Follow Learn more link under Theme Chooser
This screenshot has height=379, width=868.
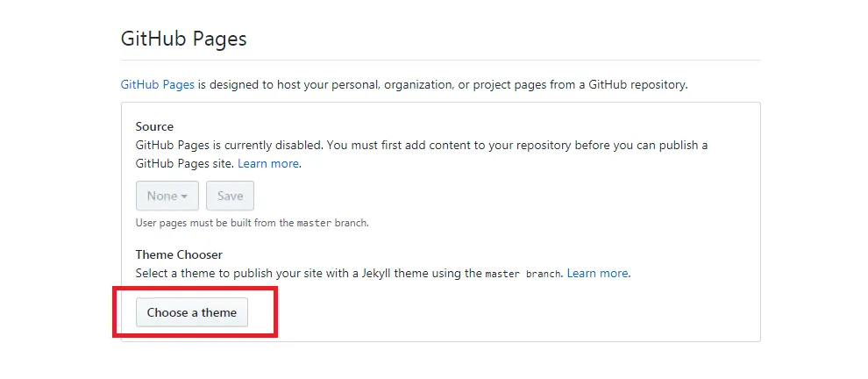[x=597, y=273]
